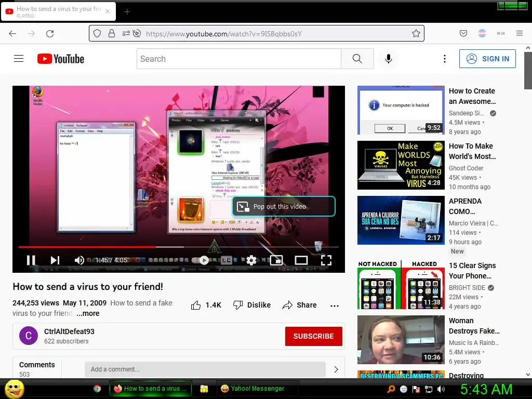
Task: Click the SIGN IN button
Action: (x=487, y=59)
